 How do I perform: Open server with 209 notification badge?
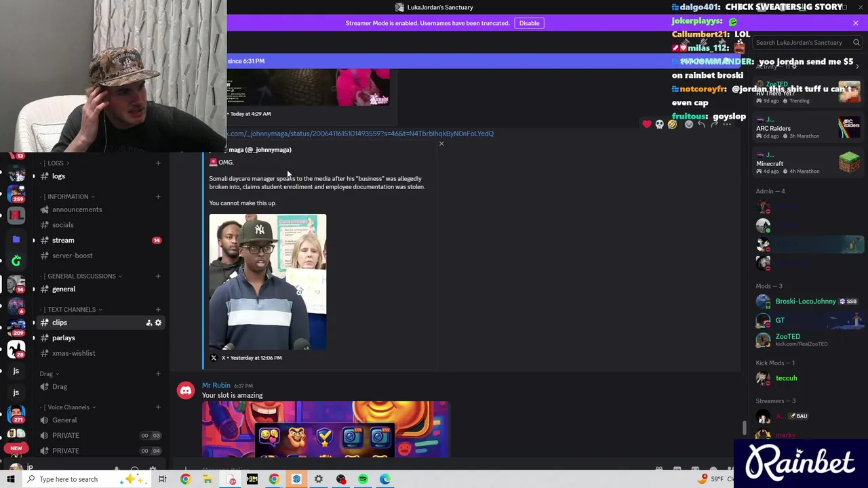click(16, 327)
